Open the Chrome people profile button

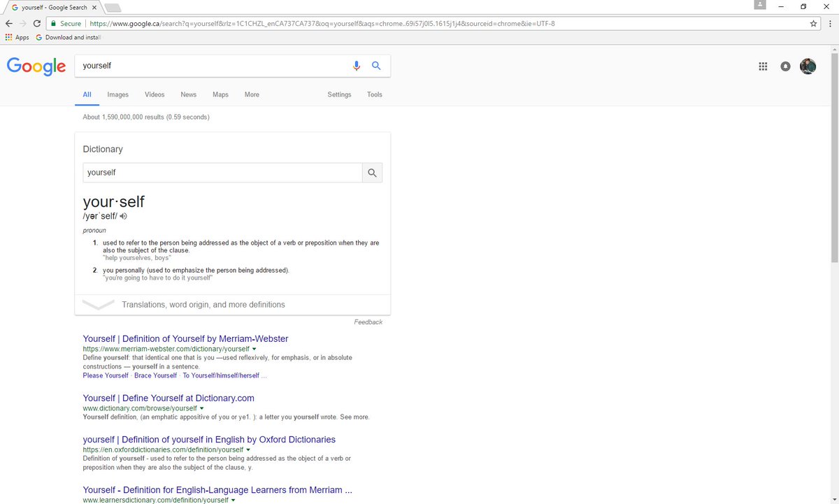pos(760,5)
